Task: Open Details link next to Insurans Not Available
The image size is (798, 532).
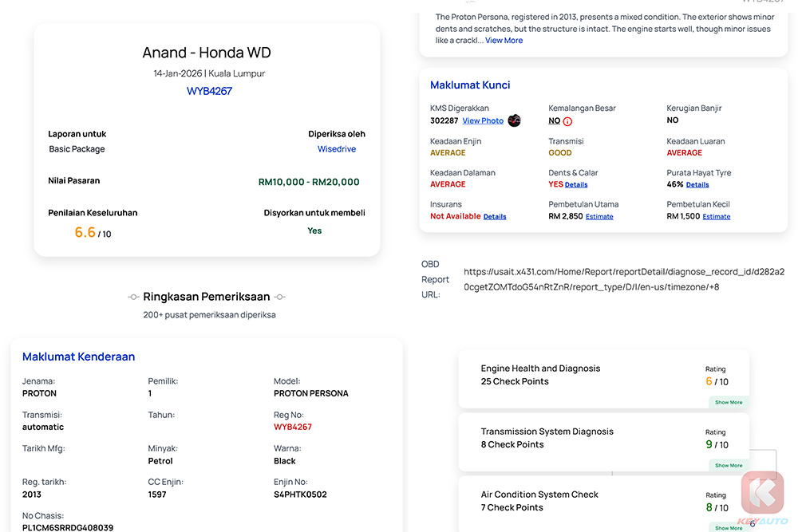Action: [495, 217]
